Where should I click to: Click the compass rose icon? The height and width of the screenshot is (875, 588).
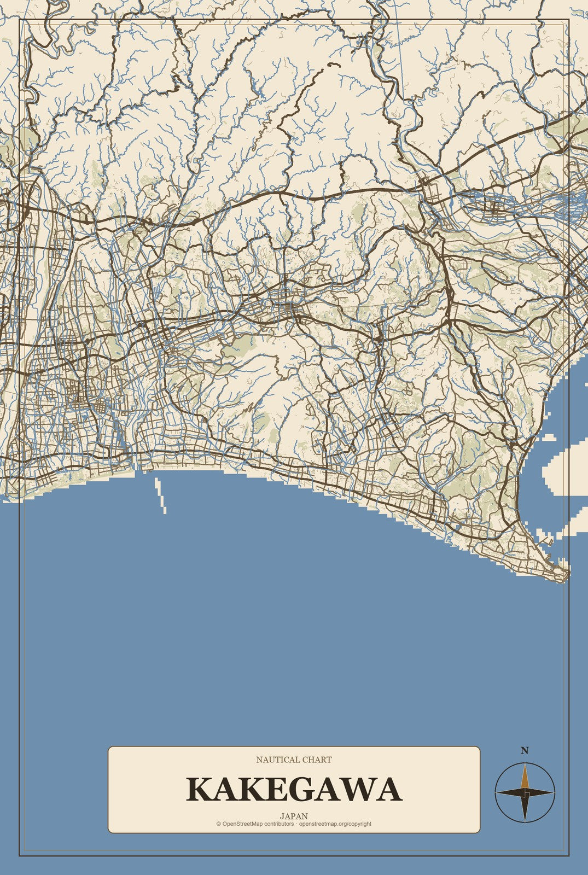point(525,792)
